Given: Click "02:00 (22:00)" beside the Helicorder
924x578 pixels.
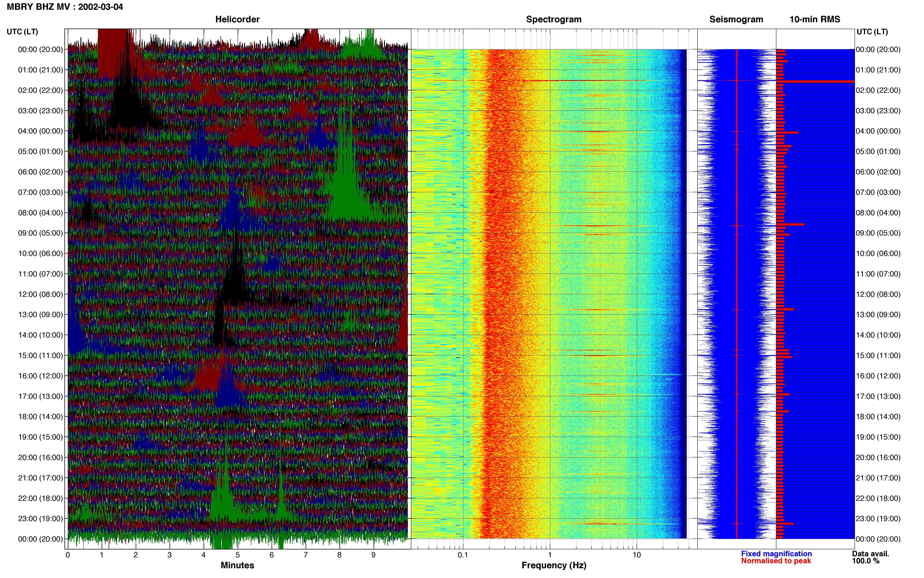Looking at the screenshot, I should click(41, 90).
